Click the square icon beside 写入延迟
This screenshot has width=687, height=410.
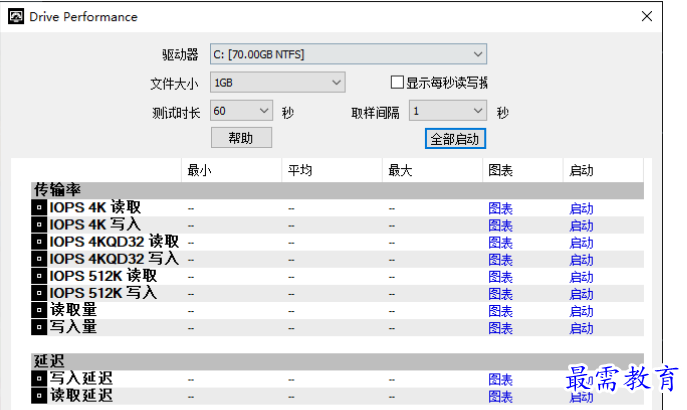(39, 378)
